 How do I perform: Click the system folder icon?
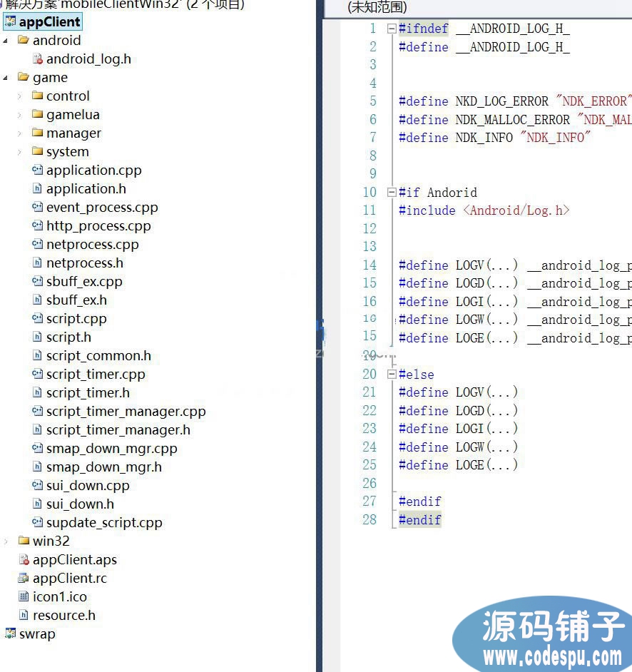coord(37,151)
